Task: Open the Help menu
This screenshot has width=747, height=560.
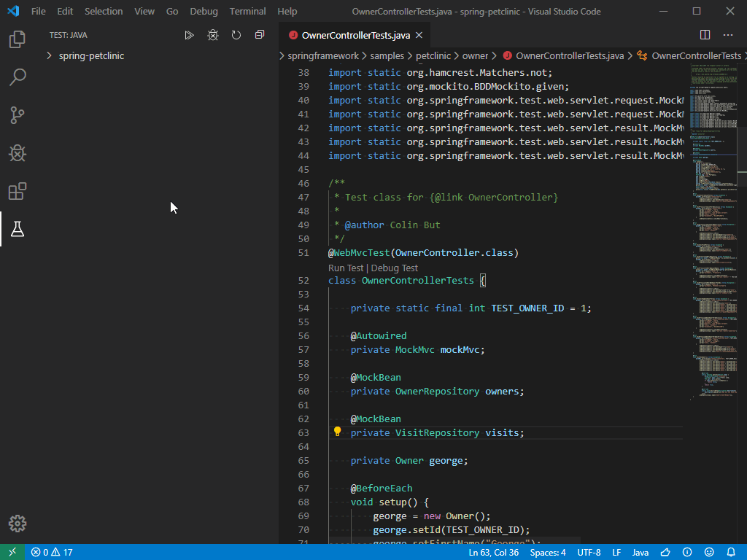Action: click(287, 12)
